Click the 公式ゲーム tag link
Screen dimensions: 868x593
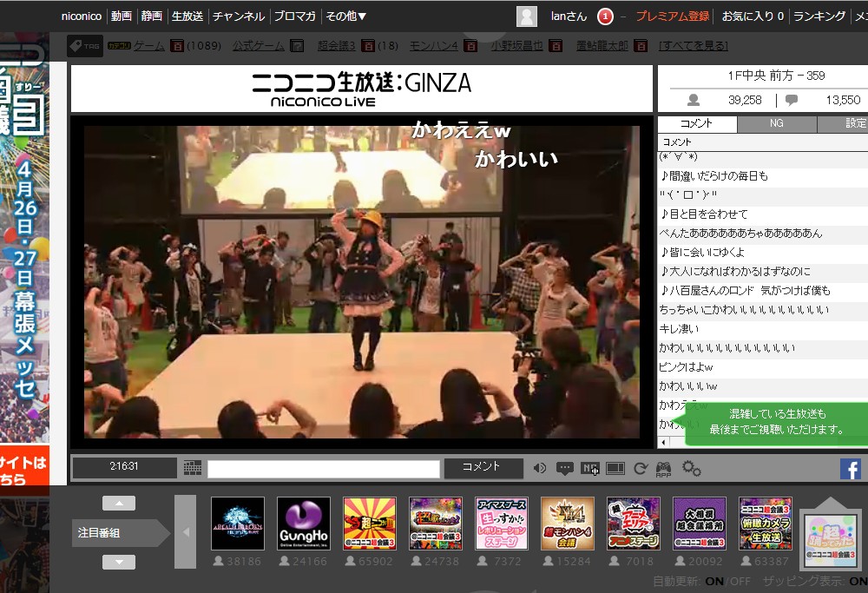coord(259,46)
